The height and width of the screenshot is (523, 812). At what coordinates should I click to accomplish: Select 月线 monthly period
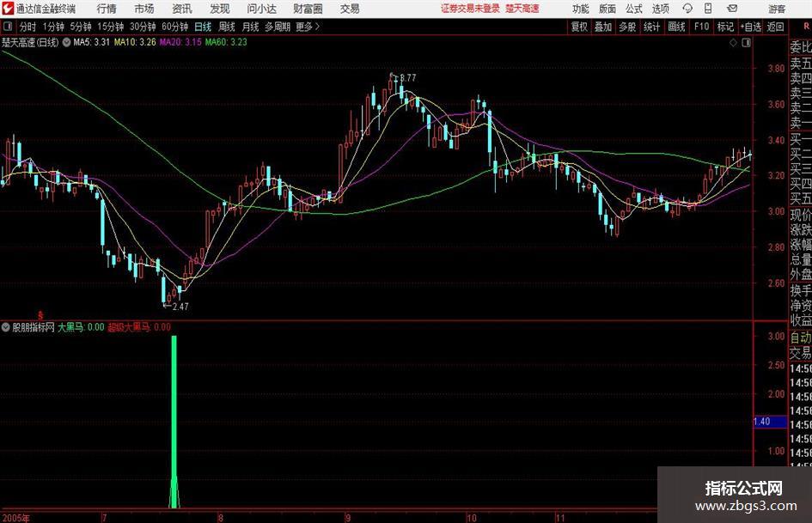click(x=250, y=27)
